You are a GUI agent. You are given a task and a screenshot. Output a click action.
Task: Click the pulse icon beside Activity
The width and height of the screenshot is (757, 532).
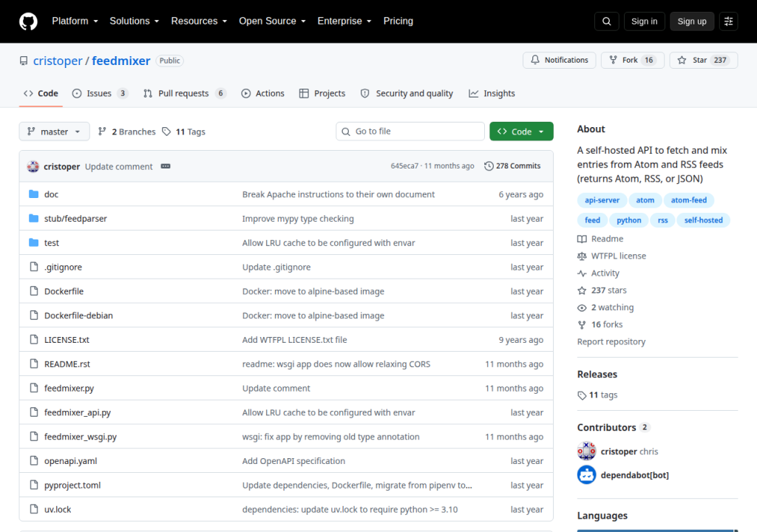[x=582, y=273]
